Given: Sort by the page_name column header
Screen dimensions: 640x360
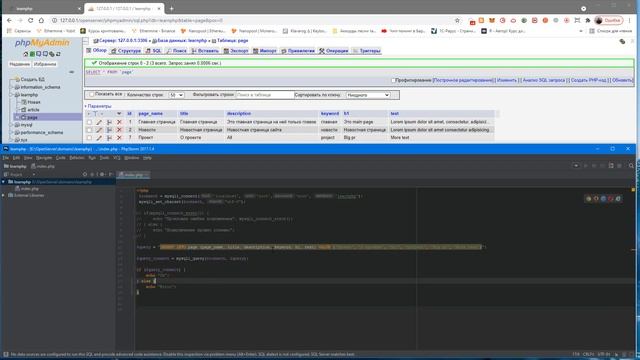Looking at the screenshot, I should 151,113.
